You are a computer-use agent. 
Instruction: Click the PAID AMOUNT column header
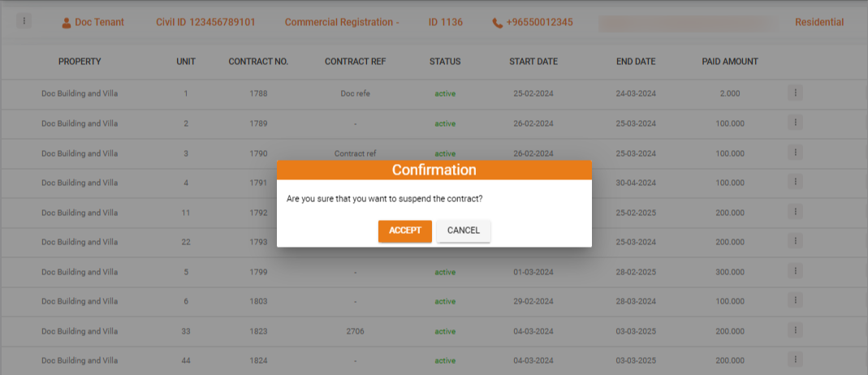coord(729,62)
